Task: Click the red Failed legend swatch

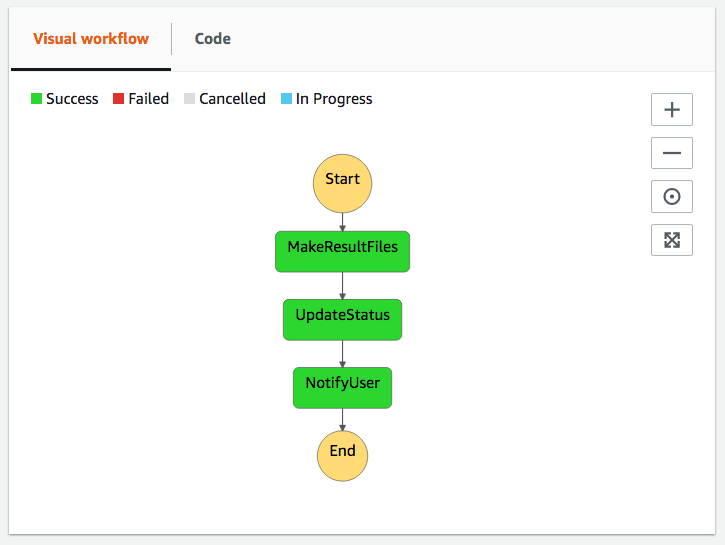Action: (x=118, y=98)
